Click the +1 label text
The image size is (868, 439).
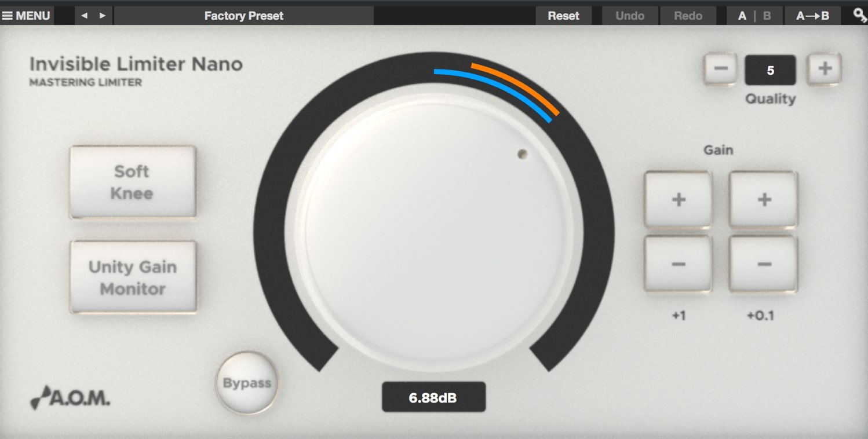(678, 316)
